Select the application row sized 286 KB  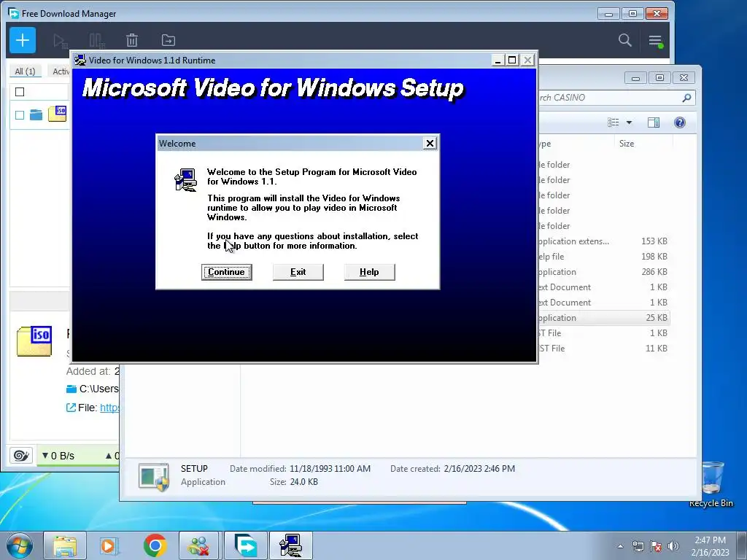pyautogui.click(x=603, y=271)
